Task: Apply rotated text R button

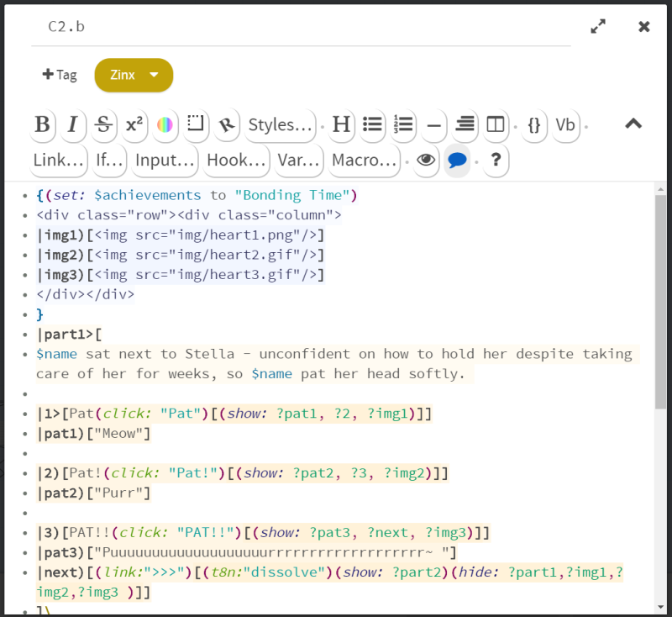Action: click(227, 124)
